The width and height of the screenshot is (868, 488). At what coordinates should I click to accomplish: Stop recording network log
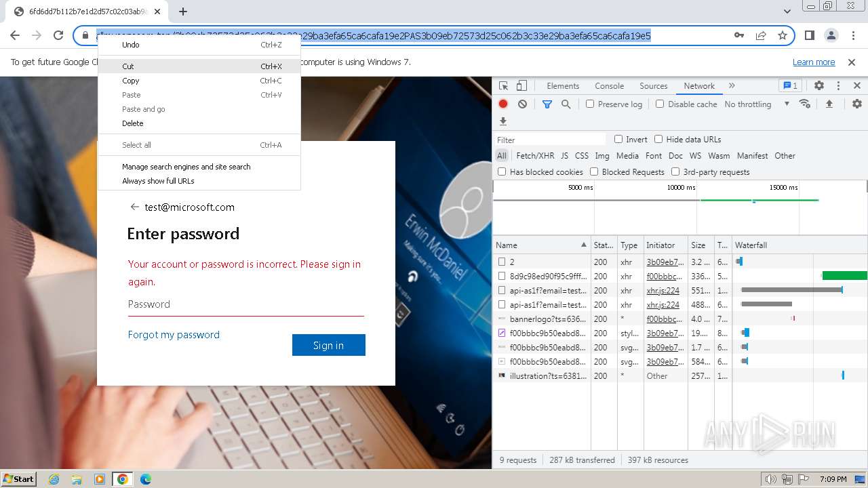503,104
